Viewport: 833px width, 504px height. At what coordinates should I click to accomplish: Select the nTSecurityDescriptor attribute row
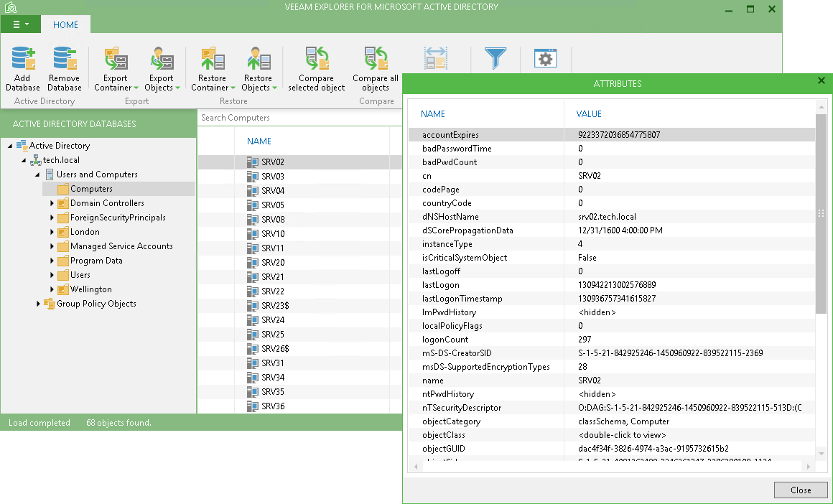pos(612,408)
